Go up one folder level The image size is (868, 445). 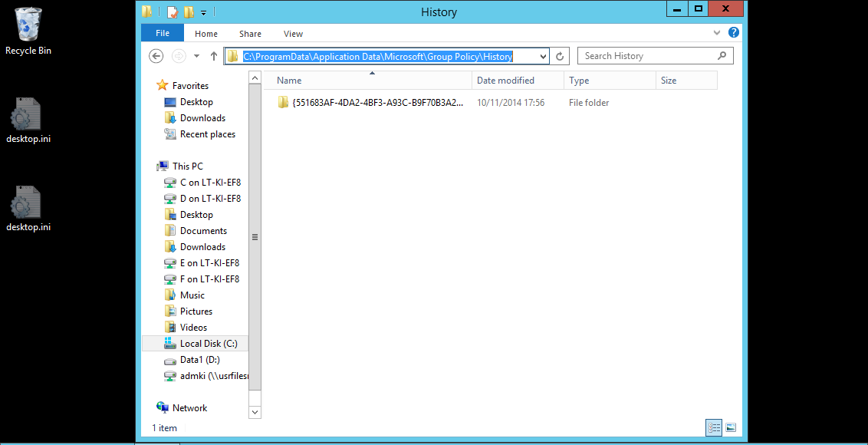pos(214,56)
